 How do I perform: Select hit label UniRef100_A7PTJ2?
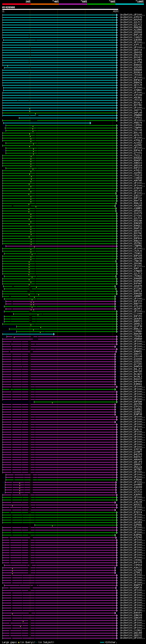(x=131, y=45)
